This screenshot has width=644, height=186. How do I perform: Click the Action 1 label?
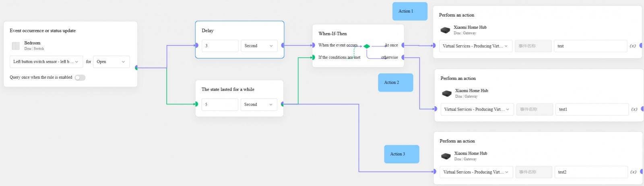410,11
